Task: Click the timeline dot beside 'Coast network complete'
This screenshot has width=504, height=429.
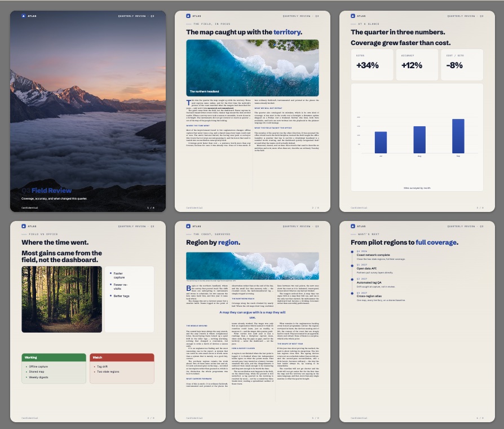Action: [352, 252]
